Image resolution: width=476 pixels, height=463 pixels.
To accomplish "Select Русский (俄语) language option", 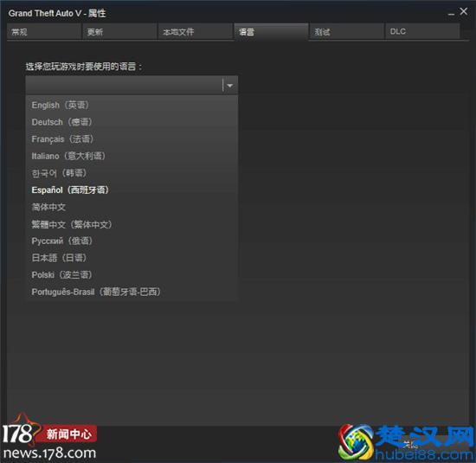I will [132, 241].
